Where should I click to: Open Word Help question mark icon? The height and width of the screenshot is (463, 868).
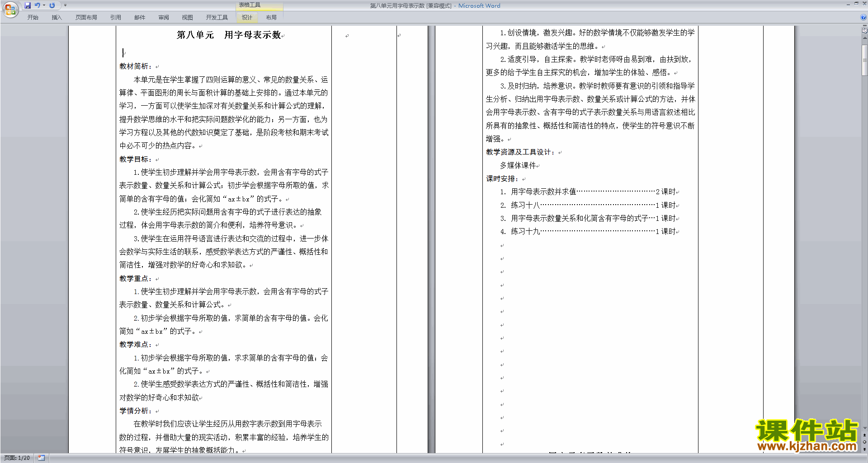tap(863, 17)
